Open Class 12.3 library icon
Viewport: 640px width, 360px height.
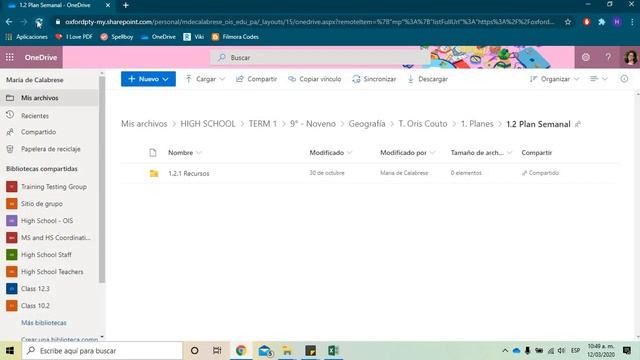tap(12, 289)
